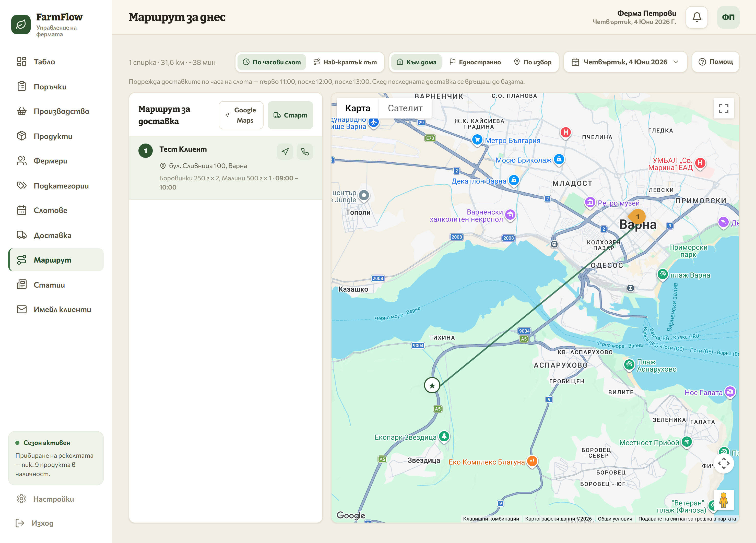This screenshot has width=756, height=543.
Task: Select Едностранно route ending
Action: [x=475, y=62]
